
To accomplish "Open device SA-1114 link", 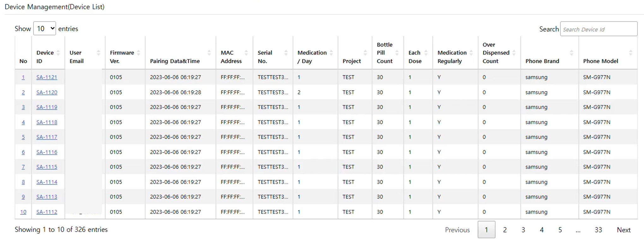I will [x=47, y=182].
